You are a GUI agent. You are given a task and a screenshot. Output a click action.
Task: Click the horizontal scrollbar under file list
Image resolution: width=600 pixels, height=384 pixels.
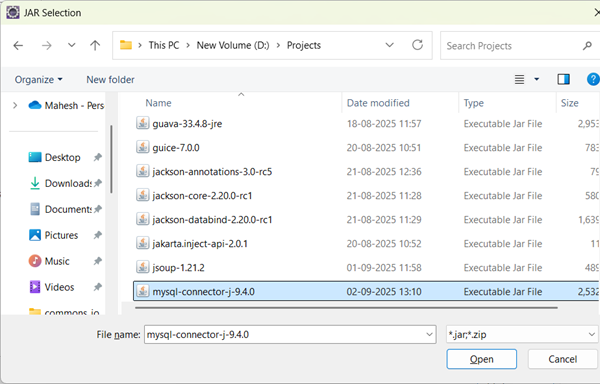coord(346,308)
